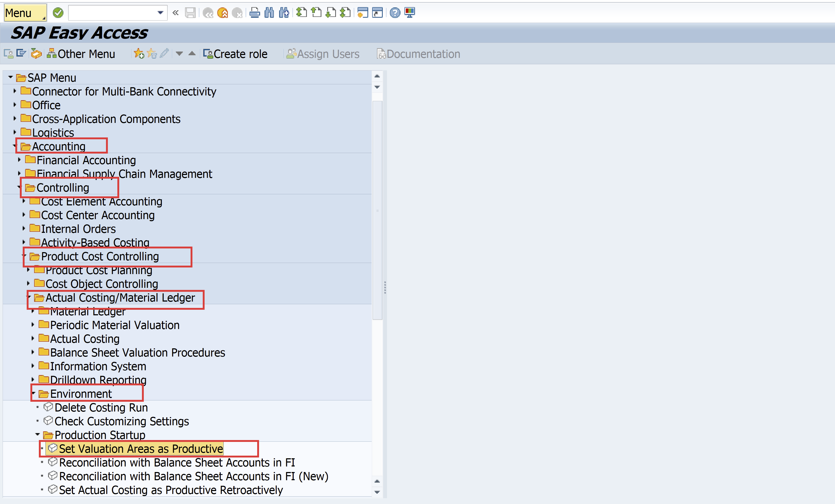Click the green Enter checkmark icon

58,13
